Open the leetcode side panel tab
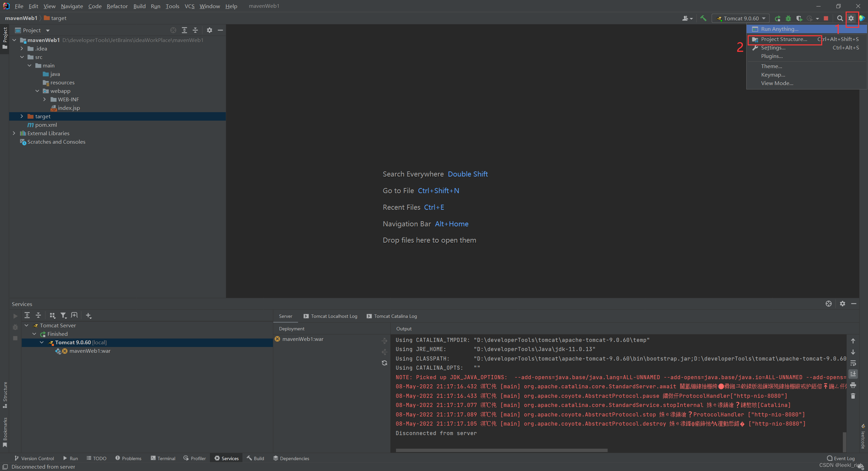This screenshot has width=868, height=471. tap(863, 436)
